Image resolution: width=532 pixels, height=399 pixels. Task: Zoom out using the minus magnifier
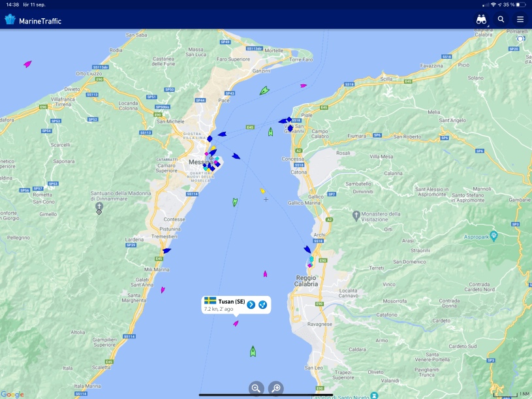(x=256, y=388)
